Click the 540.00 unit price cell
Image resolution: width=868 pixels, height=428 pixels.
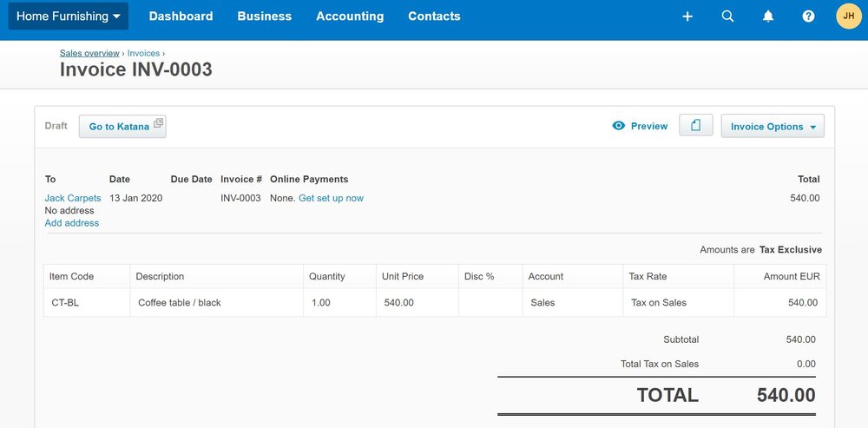coord(418,302)
